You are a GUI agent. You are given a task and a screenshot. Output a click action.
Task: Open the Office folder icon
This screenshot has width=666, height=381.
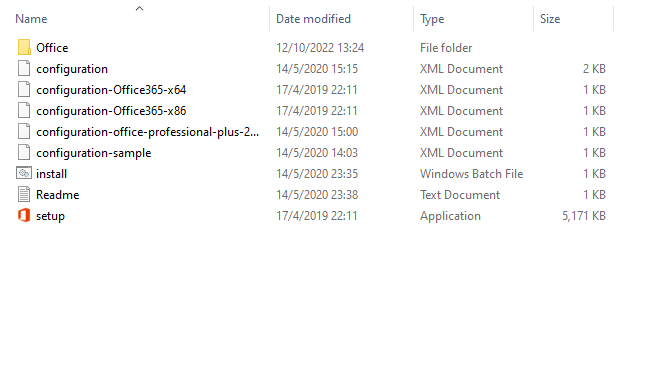click(24, 48)
